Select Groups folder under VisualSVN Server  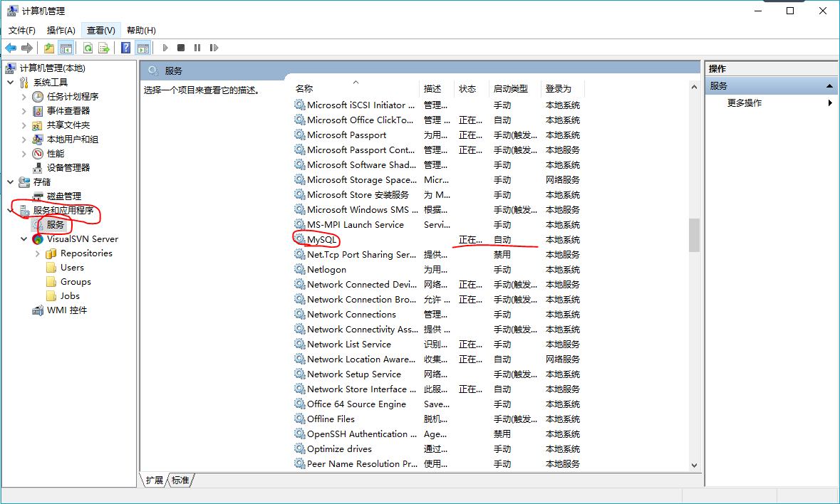76,282
